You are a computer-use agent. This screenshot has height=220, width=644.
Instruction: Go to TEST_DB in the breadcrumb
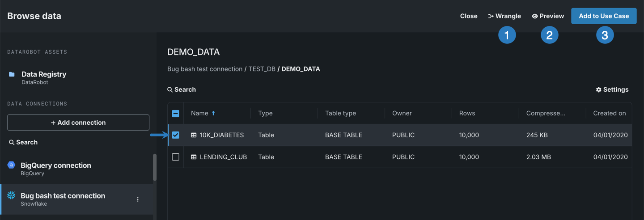[262, 69]
